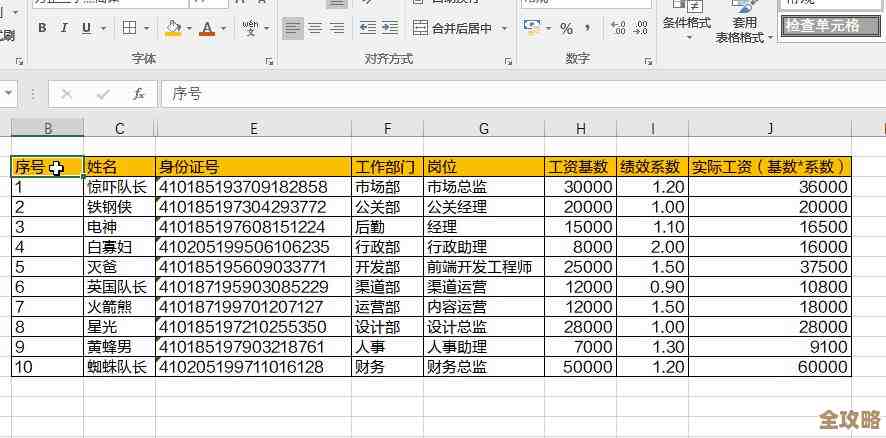Click the formula bar containing 序号
Viewport: 886px width, 438px height.
pyautogui.click(x=523, y=94)
